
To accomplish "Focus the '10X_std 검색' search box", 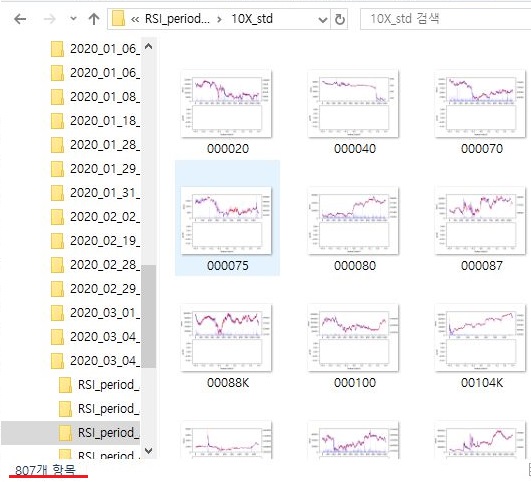I will pos(445,19).
